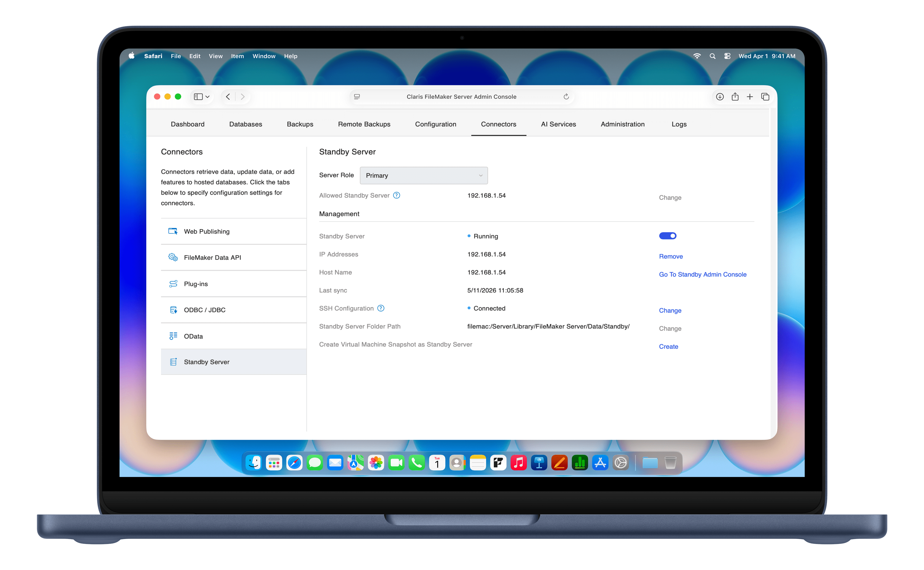This screenshot has width=924, height=570.
Task: Click the menu bar date and time
Action: pos(766,56)
